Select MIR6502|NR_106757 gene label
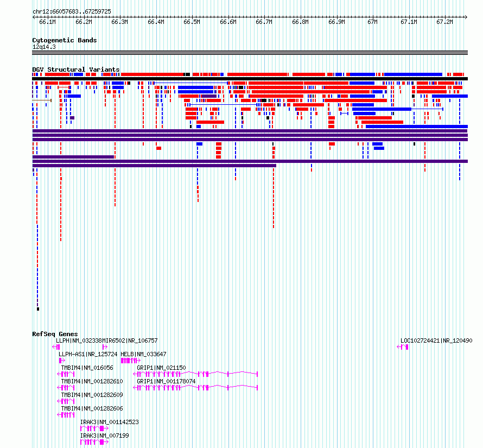The width and height of the screenshot is (483, 448). click(130, 340)
